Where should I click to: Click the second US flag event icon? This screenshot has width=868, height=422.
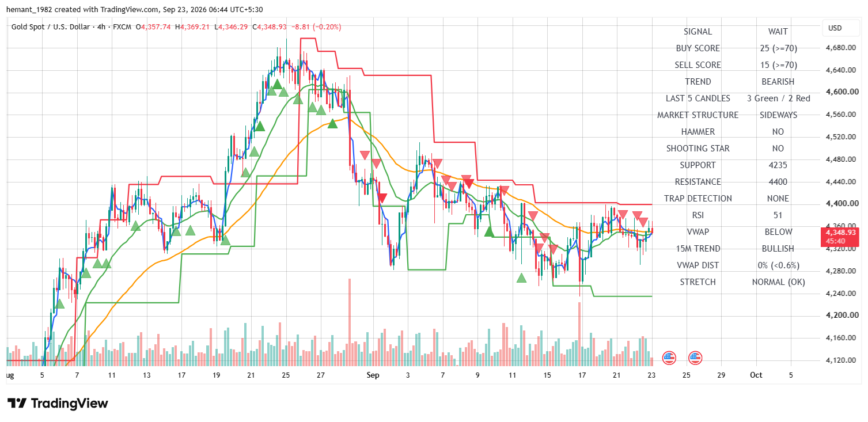[695, 358]
